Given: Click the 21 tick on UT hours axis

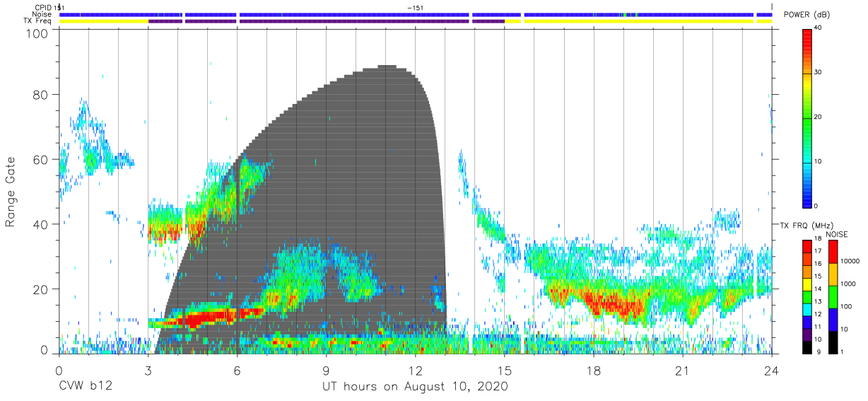Looking at the screenshot, I should tap(683, 370).
